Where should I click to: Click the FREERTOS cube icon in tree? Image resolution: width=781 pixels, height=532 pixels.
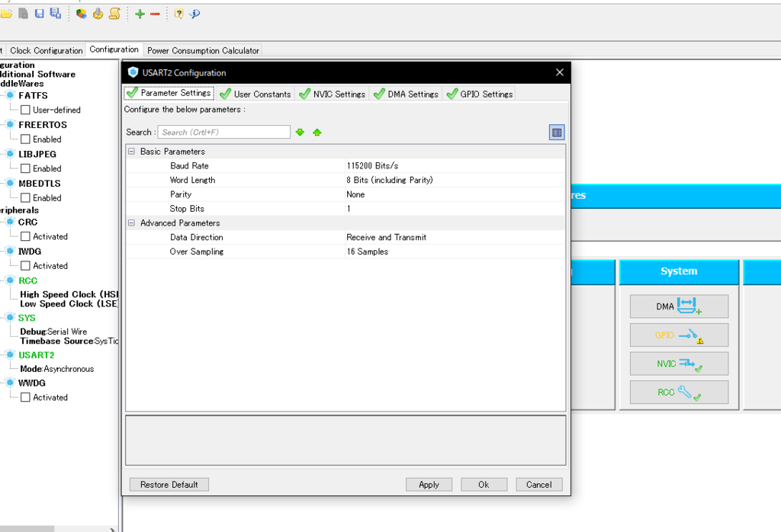(x=10, y=124)
